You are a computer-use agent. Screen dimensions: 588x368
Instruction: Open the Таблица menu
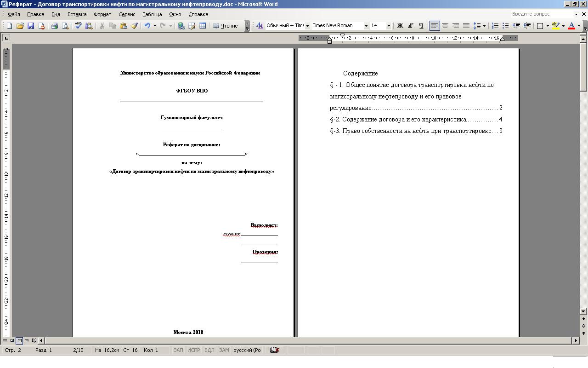[152, 14]
